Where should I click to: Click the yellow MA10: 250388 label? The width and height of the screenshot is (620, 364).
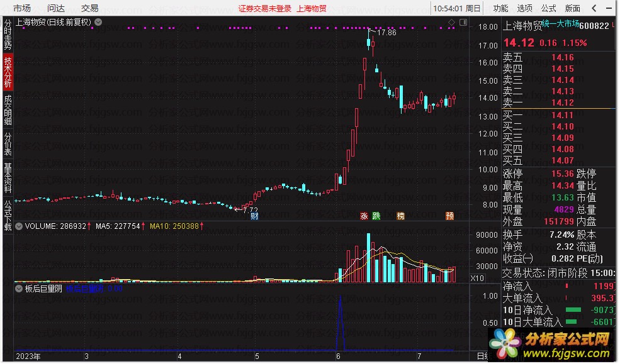point(174,226)
